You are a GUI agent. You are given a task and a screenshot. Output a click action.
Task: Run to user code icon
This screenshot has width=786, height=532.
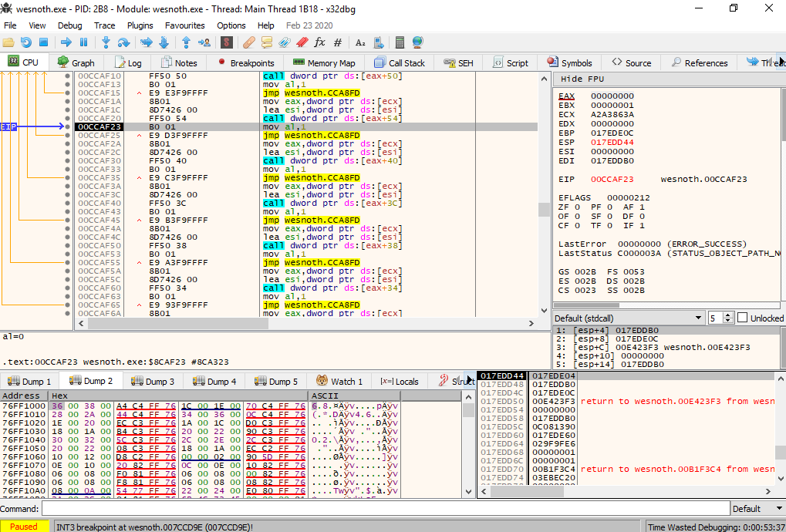tap(204, 42)
